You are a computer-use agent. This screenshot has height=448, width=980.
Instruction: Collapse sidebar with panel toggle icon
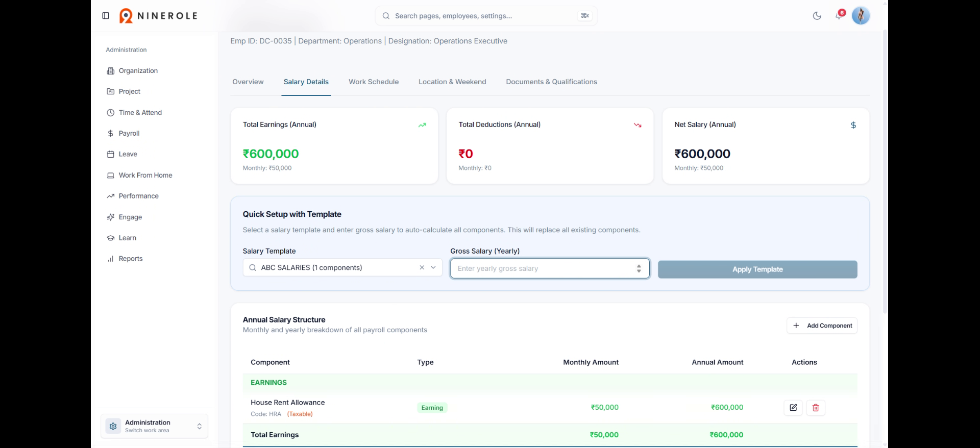click(106, 16)
